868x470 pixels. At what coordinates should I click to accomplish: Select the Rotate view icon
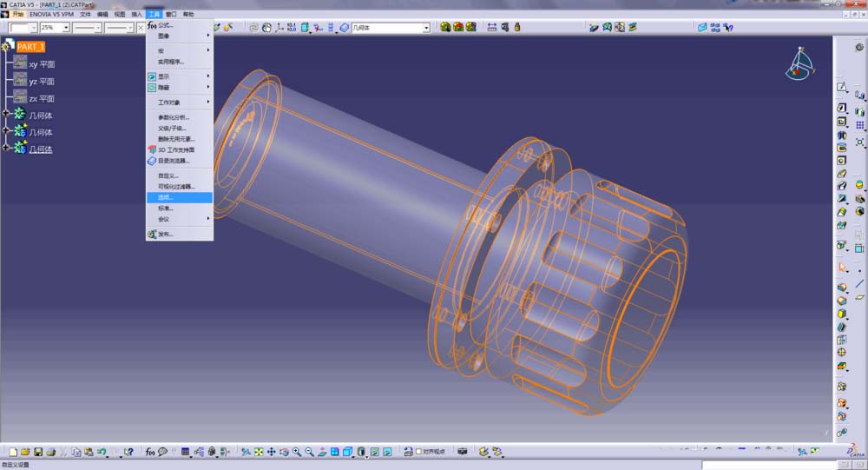(x=284, y=453)
